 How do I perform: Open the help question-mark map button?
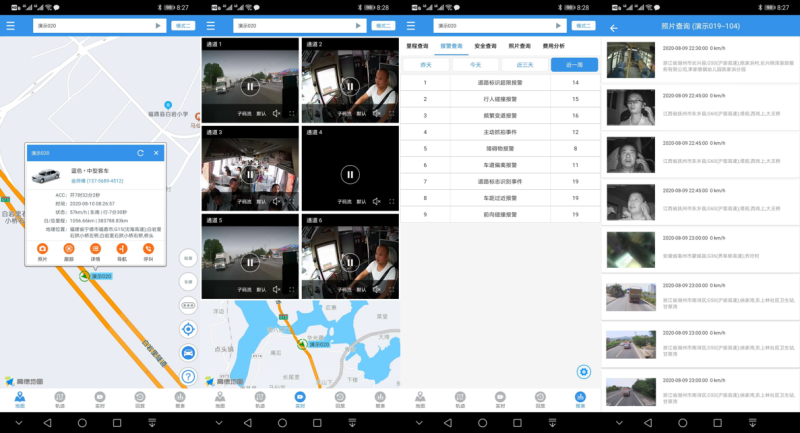point(188,376)
